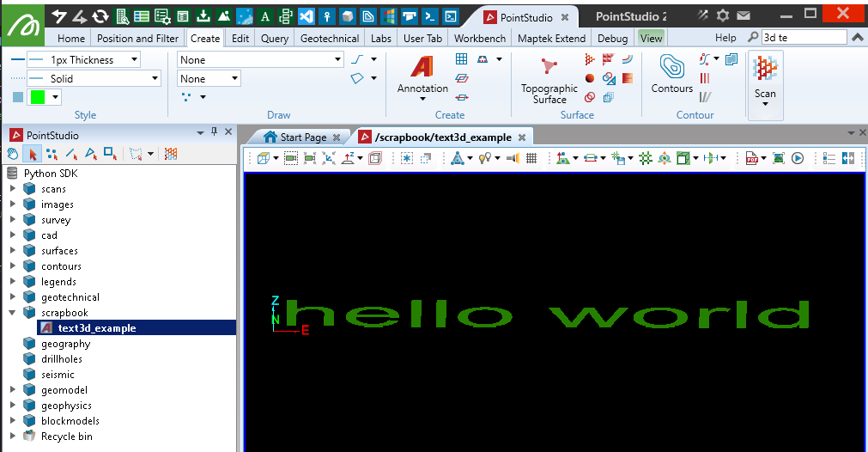The width and height of the screenshot is (868, 452).
Task: Click the red sphere surface icon
Action: click(x=590, y=78)
